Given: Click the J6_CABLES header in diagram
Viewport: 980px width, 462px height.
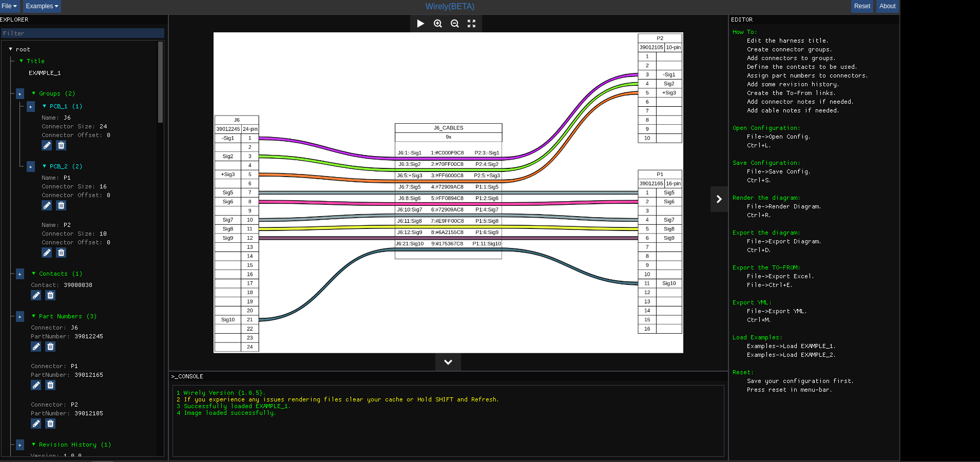Looking at the screenshot, I should (448, 128).
